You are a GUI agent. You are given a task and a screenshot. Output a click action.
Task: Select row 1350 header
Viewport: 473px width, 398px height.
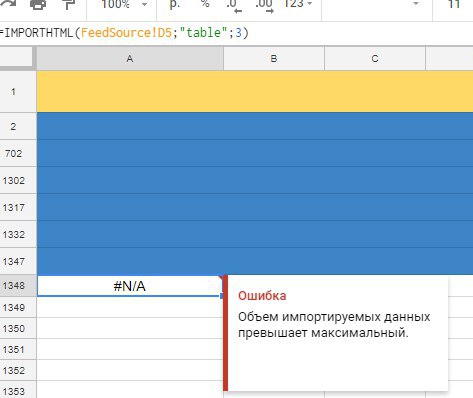[18, 328]
